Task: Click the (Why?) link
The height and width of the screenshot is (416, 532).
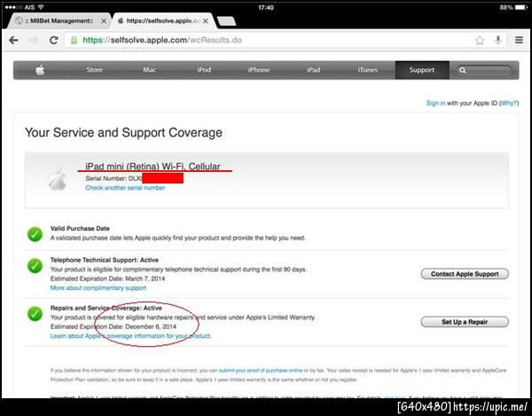Action: coord(509,103)
